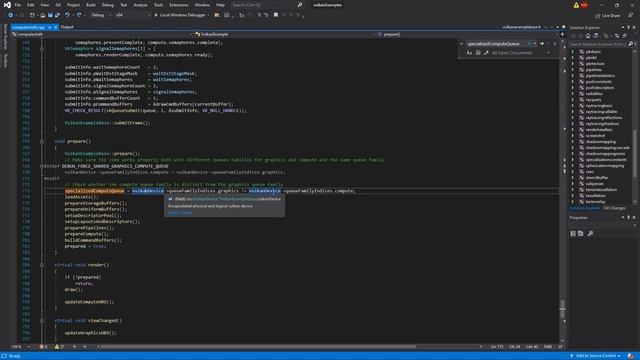Click the yellow warning notification icon

click(x=576, y=5)
